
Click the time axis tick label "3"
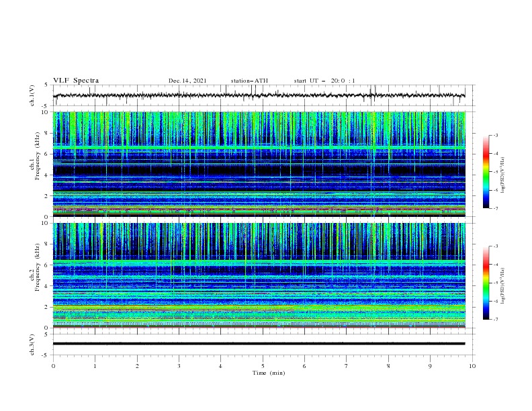(179, 366)
